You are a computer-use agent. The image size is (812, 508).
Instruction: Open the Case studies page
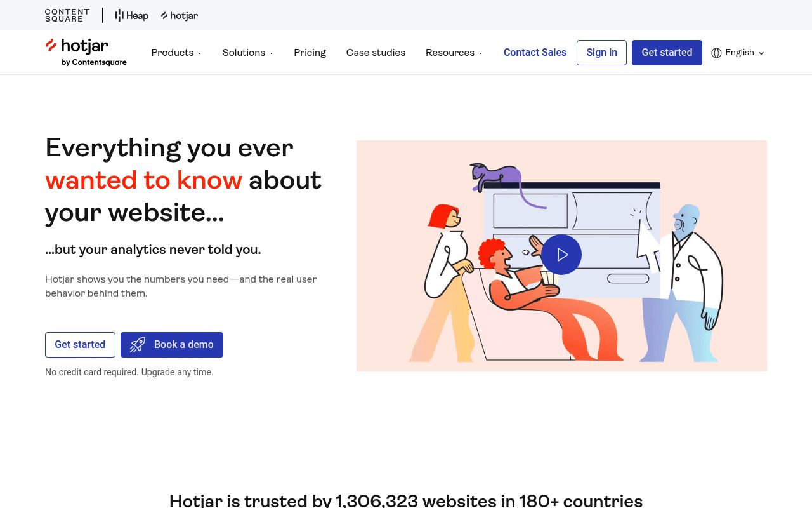[376, 53]
